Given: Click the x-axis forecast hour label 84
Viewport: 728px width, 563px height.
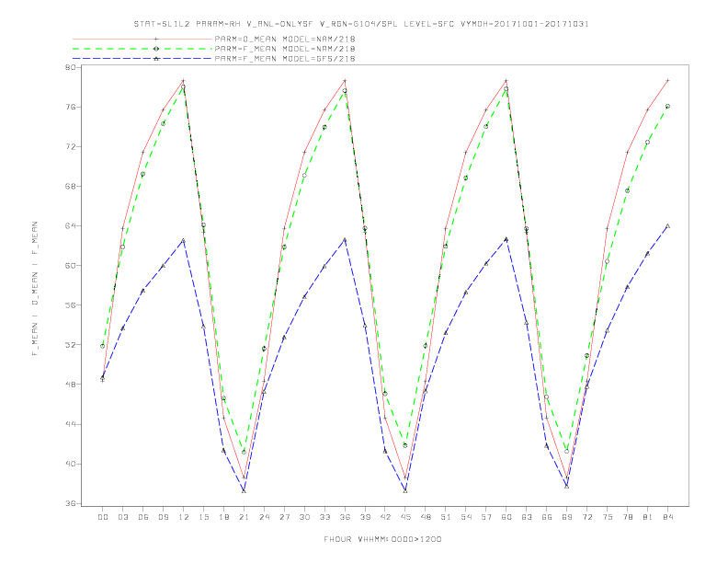Looking at the screenshot, I should 668,517.
